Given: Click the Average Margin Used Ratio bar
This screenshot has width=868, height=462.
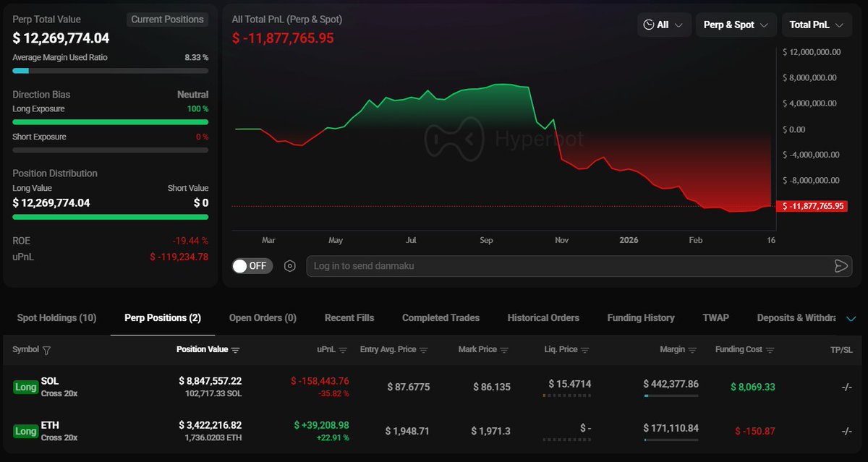Looking at the screenshot, I should [110, 71].
